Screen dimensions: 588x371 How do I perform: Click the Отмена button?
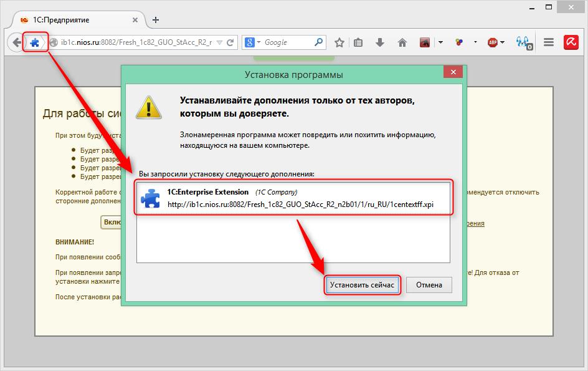429,285
